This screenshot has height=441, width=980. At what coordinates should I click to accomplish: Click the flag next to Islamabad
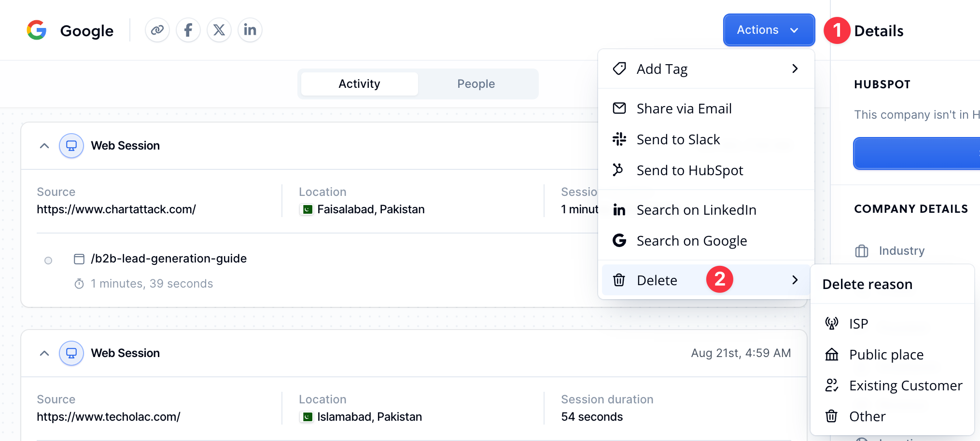pyautogui.click(x=307, y=417)
